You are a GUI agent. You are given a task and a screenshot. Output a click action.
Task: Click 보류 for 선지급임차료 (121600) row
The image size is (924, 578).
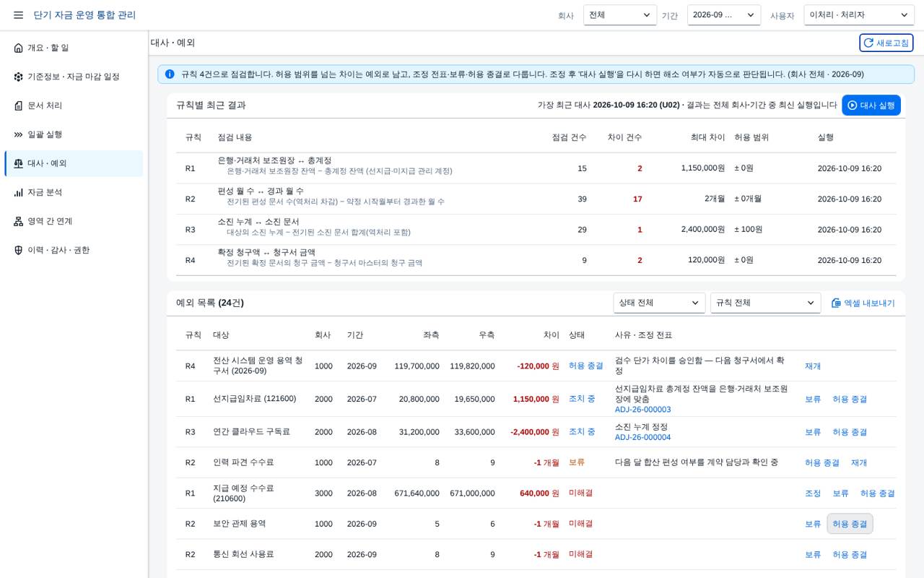(x=813, y=399)
